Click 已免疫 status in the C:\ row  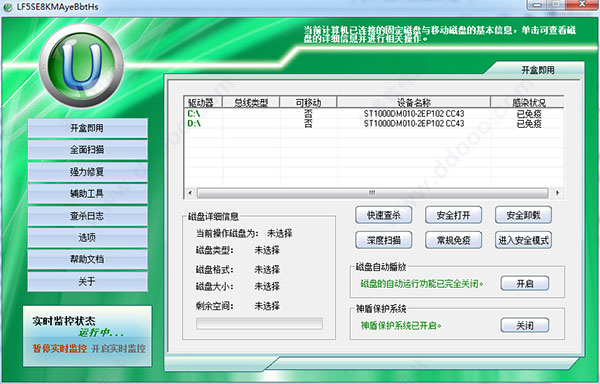[x=529, y=114]
